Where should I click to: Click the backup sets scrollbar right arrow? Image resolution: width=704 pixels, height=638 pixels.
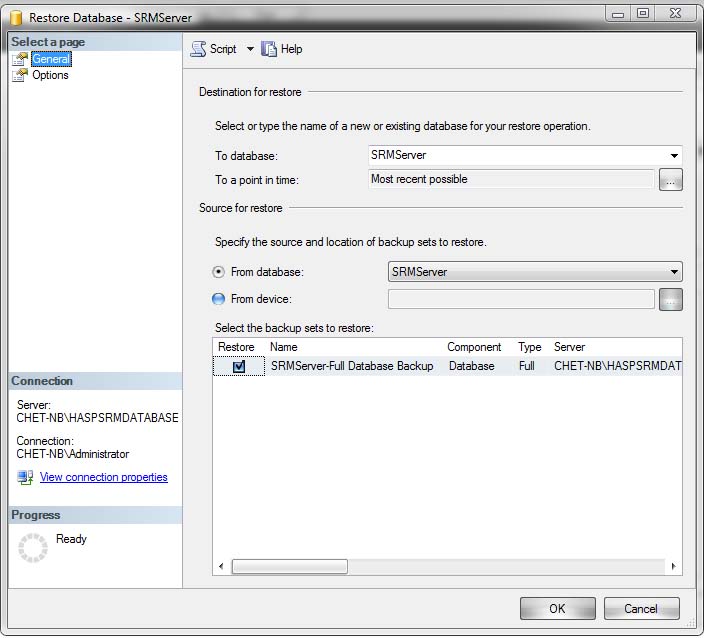pos(673,566)
